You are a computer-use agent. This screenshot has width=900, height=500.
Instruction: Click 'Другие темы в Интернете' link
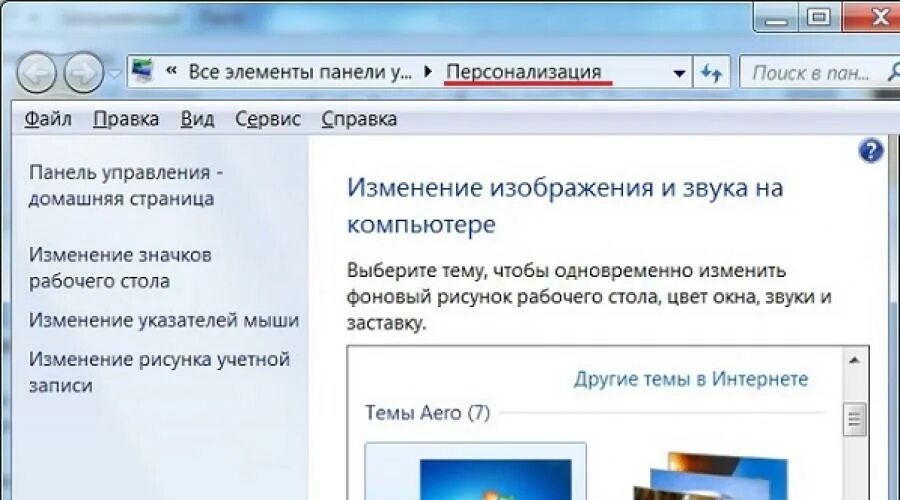click(691, 379)
